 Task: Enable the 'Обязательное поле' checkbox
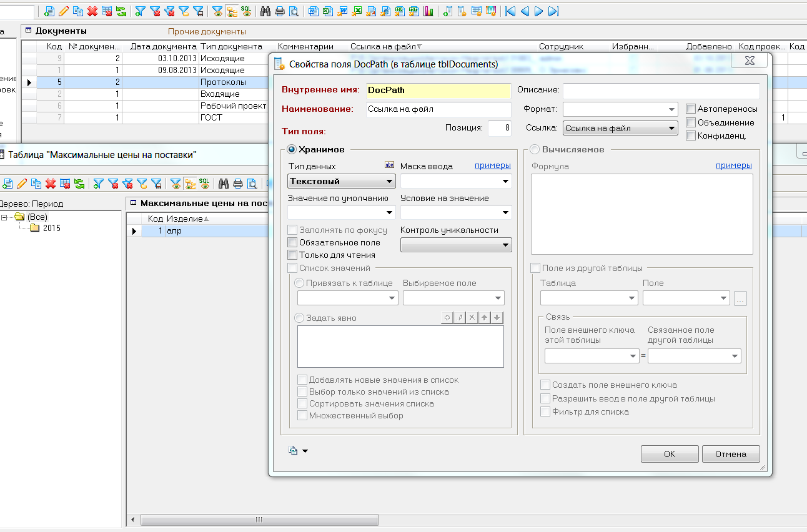[292, 242]
